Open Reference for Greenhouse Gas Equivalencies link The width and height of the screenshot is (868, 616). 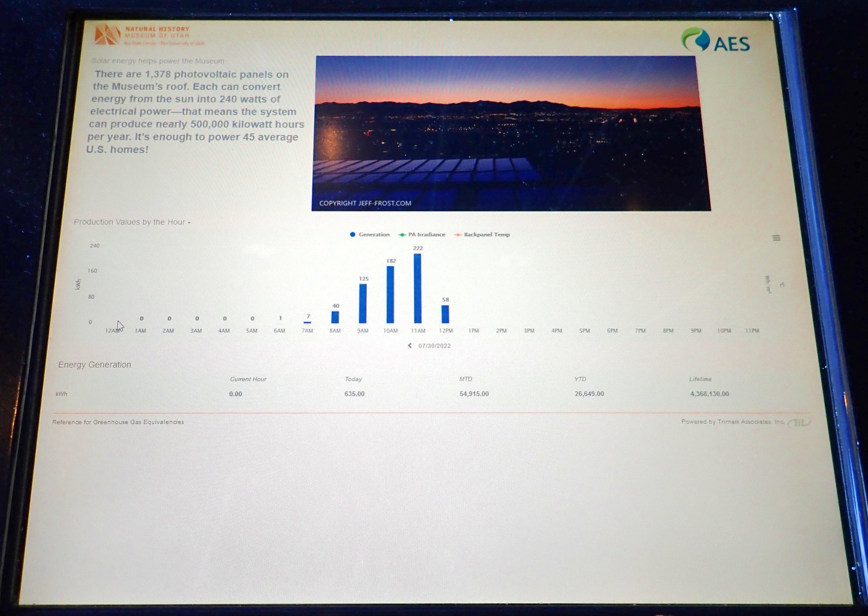[x=118, y=422]
